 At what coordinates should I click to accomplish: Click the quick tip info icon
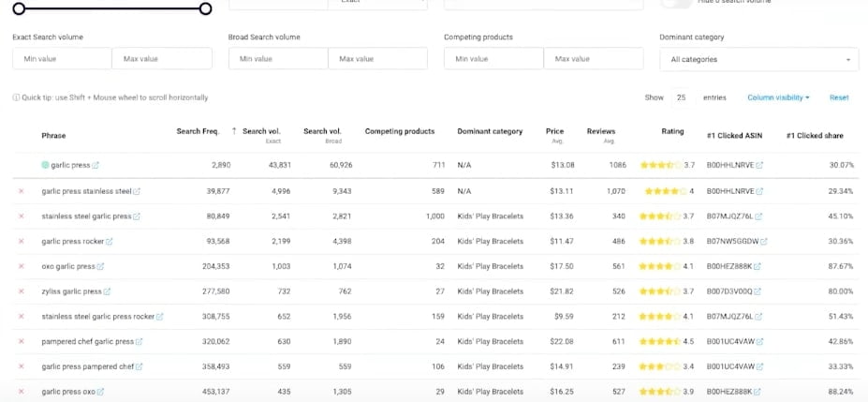pyautogui.click(x=16, y=98)
